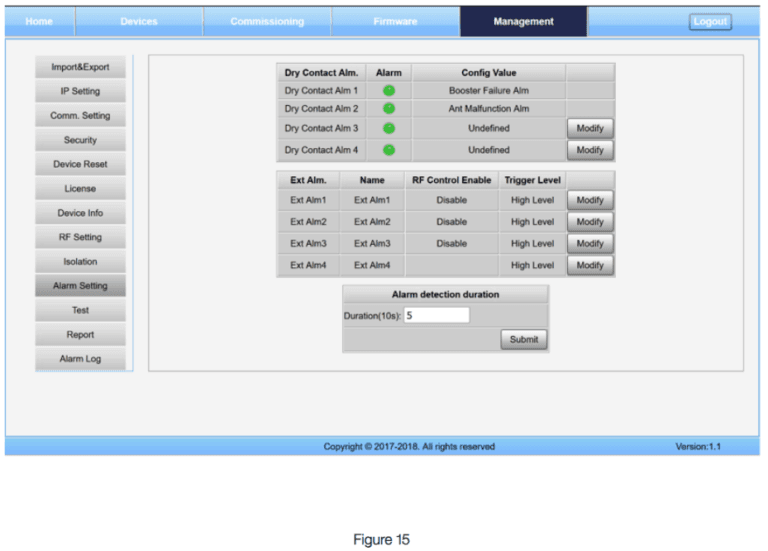
Task: Click green alarm indicator for Dry Contact Alm 2
Action: point(389,108)
